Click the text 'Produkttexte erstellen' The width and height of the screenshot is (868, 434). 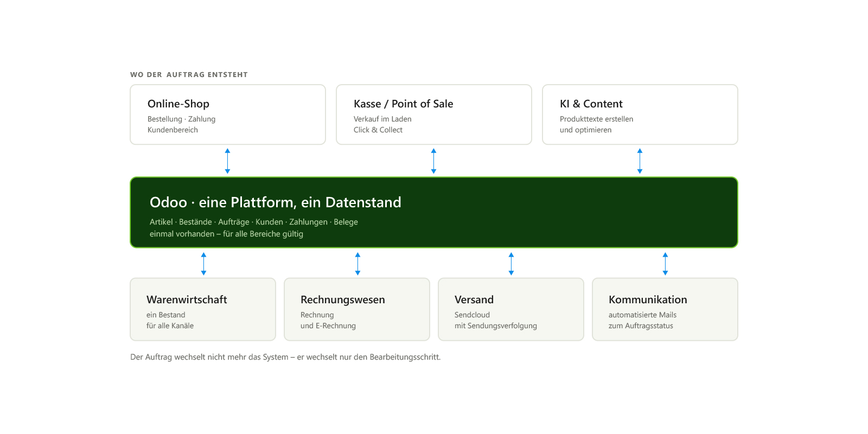(596, 119)
